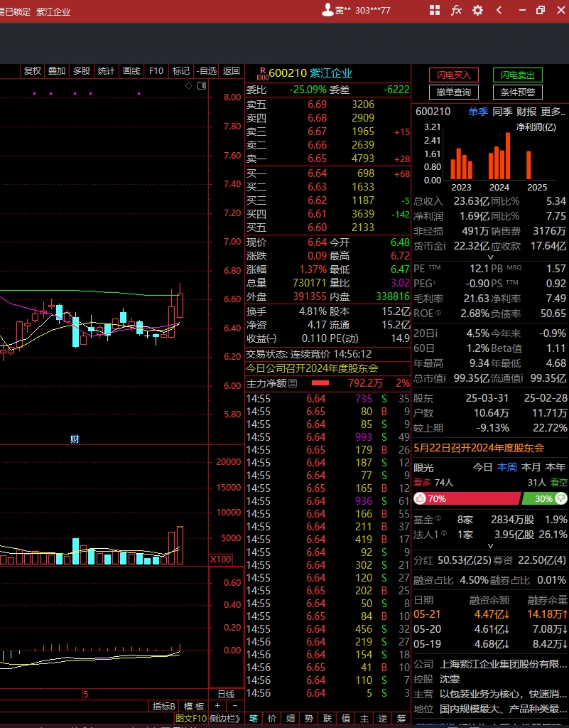Click the thumbs-down bearish vote icon
Screen dimensions: 569x728
pyautogui.click(x=561, y=498)
